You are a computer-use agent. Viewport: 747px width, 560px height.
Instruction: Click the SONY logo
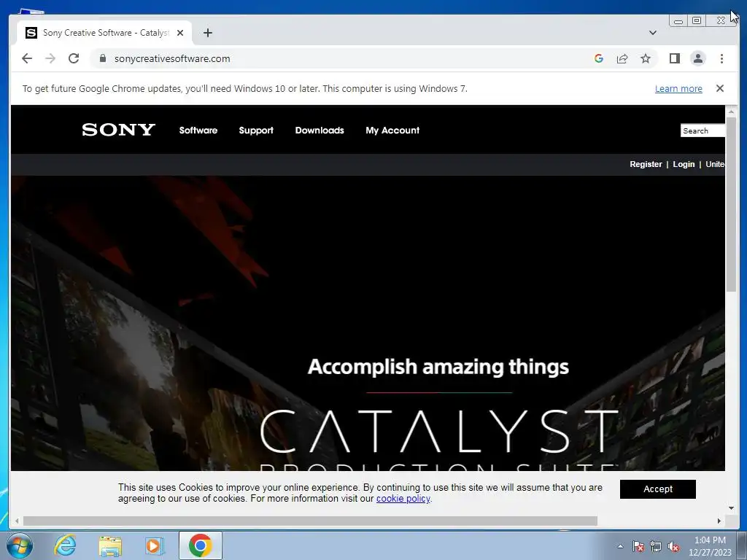click(119, 130)
